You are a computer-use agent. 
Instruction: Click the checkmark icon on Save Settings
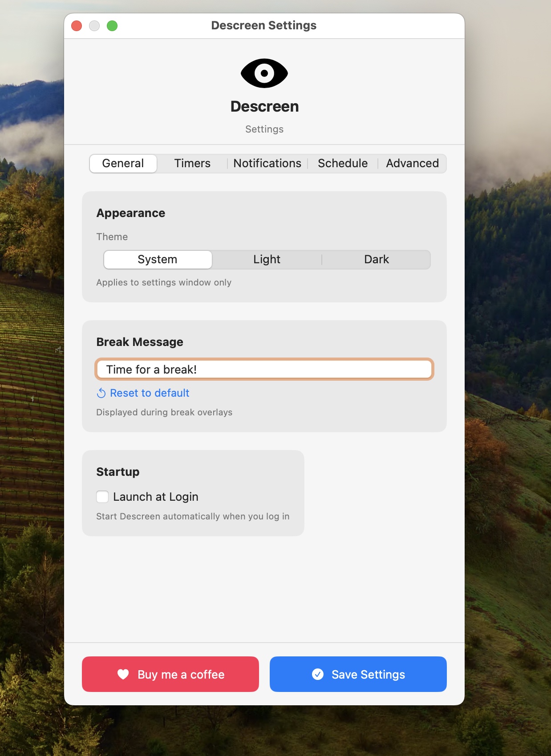click(318, 674)
